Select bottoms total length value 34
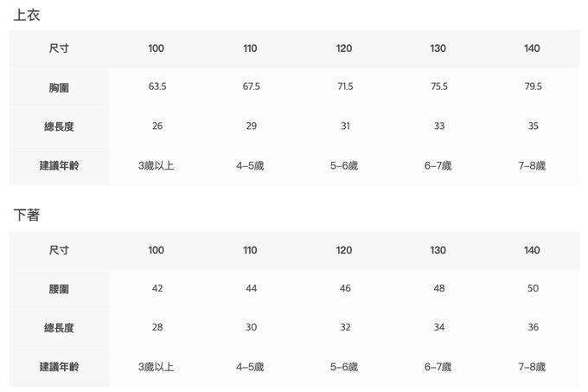 point(438,328)
